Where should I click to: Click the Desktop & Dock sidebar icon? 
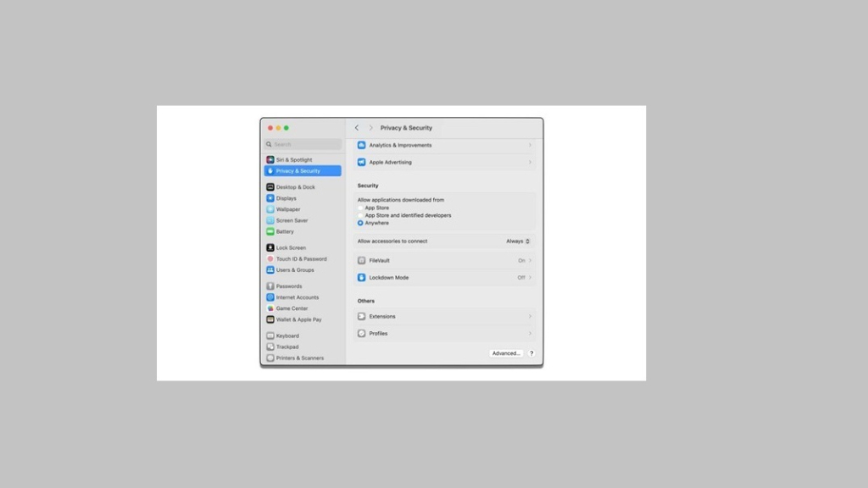[x=270, y=187]
